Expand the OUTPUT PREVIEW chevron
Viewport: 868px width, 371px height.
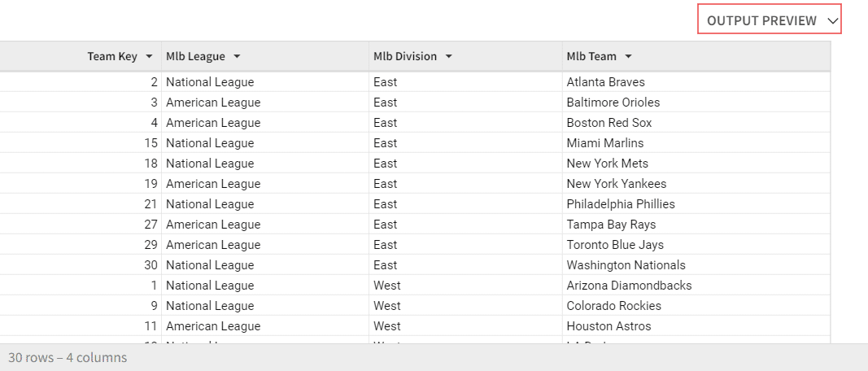(x=832, y=20)
